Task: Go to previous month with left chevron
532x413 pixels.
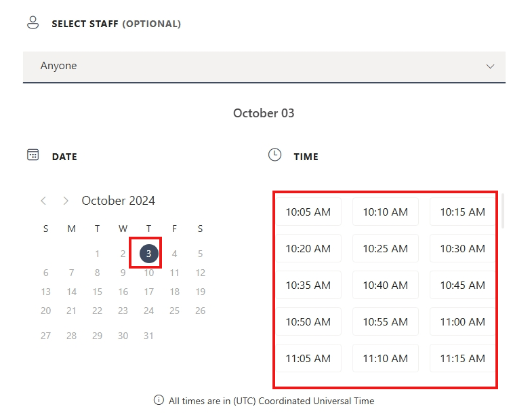Action: (x=43, y=201)
